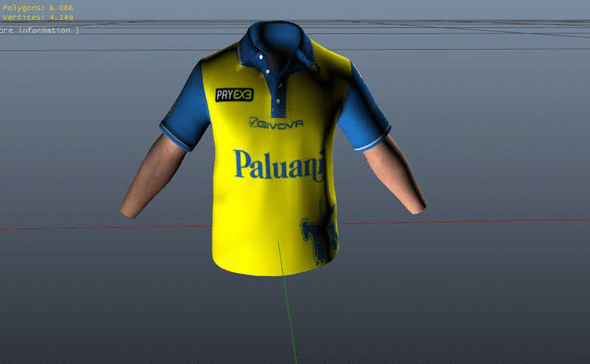This screenshot has height=364, width=590.
Task: Open the "more information" overlay link
Action: [x=39, y=30]
